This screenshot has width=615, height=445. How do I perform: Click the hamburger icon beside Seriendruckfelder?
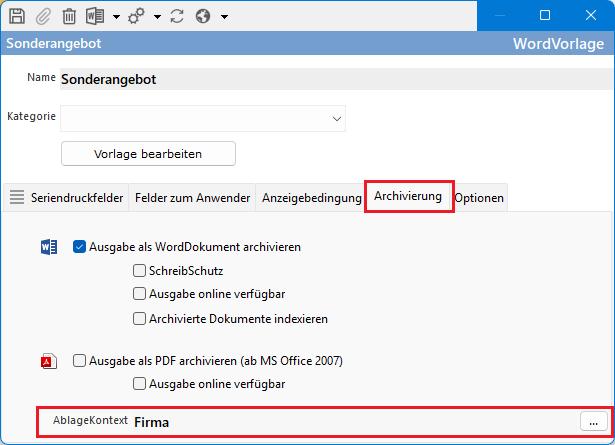click(x=17, y=198)
